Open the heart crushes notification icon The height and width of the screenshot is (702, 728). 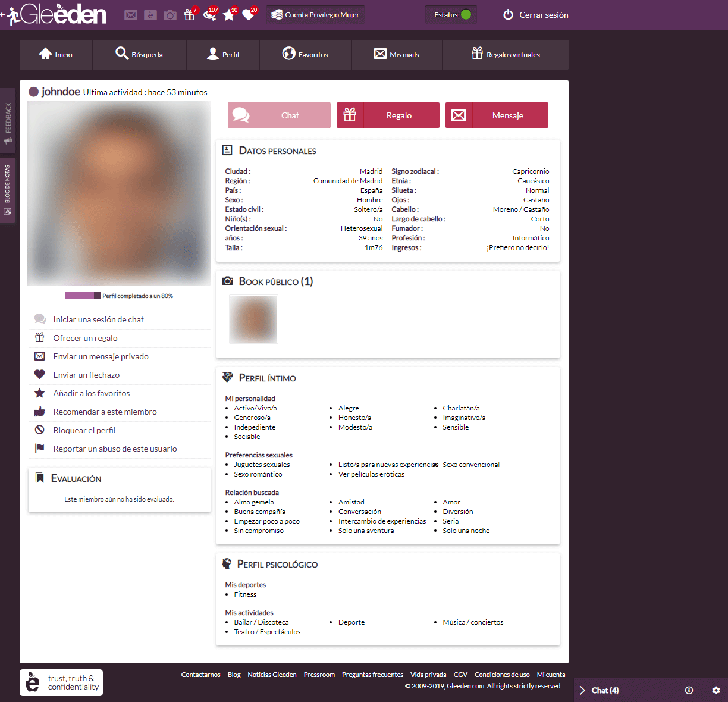pos(249,15)
